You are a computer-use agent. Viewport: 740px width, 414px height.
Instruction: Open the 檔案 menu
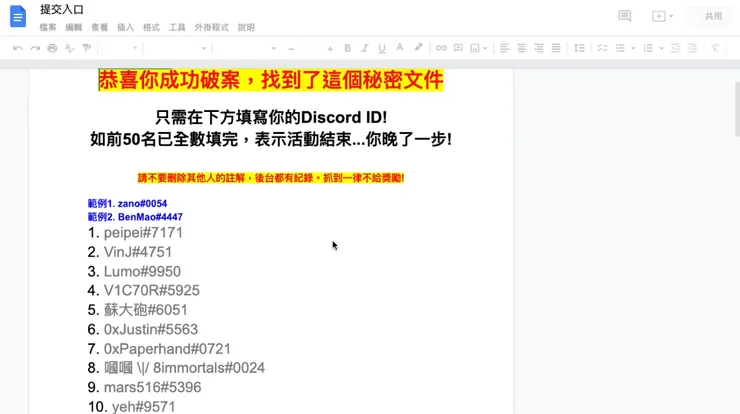(x=48, y=27)
